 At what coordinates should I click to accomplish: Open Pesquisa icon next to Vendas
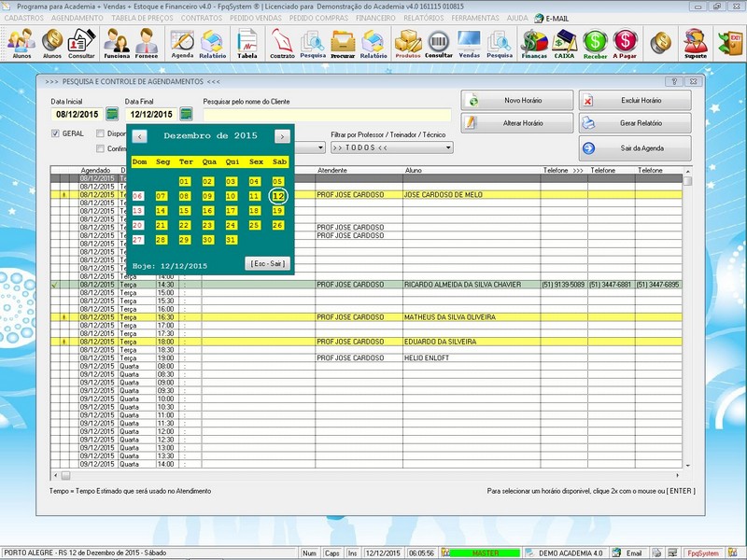click(x=500, y=43)
